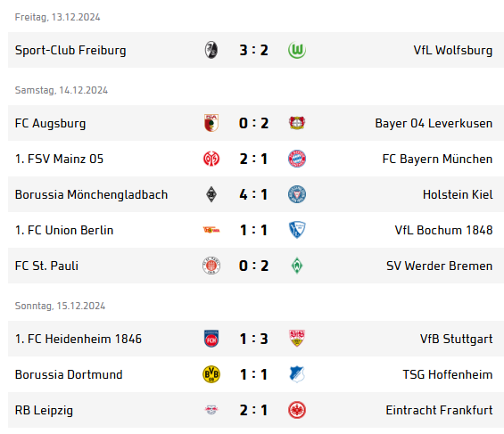Click the 1. FC Heidenheim club badge
504x434 pixels.
point(211,339)
